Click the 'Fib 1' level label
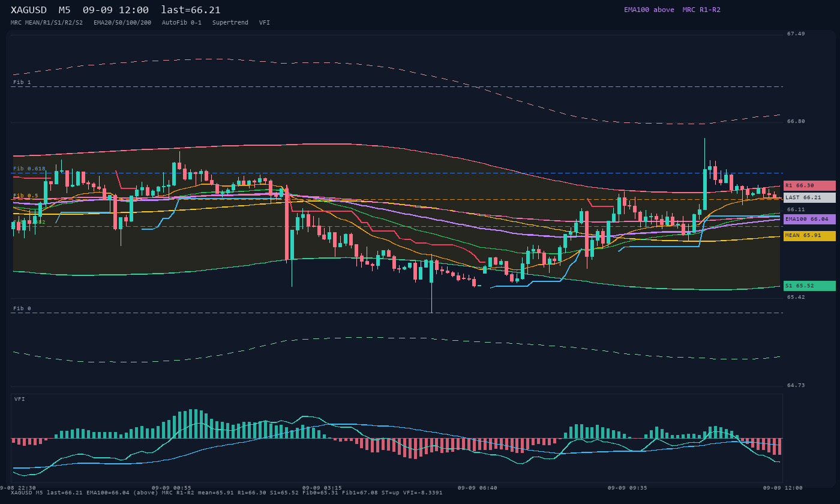Viewport: 840px width, 504px height. [22, 82]
